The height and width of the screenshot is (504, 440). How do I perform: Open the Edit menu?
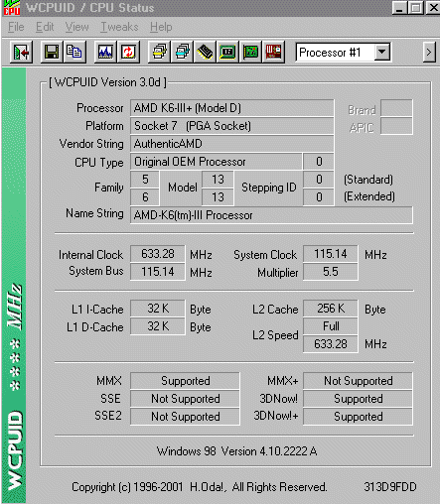coord(45,27)
